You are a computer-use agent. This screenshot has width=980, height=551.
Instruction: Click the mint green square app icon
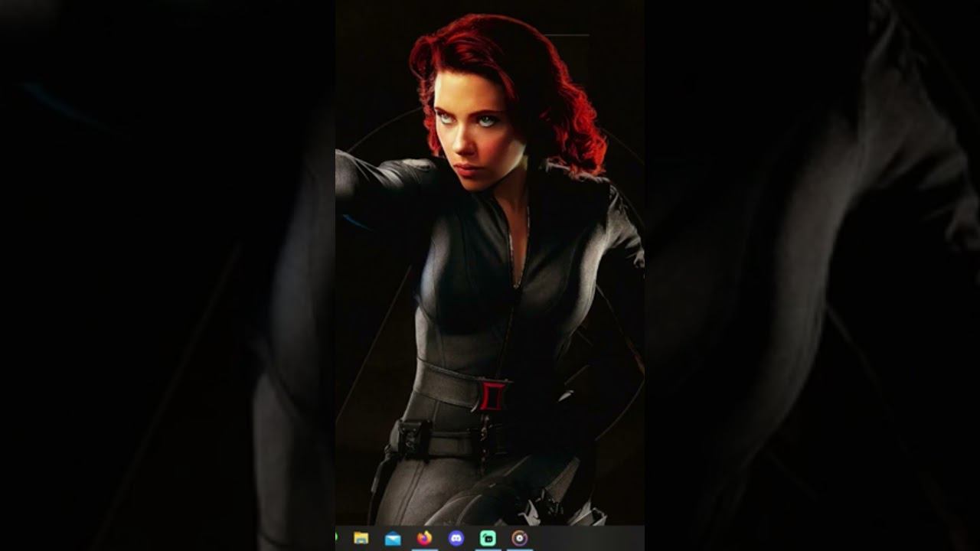tap(488, 538)
